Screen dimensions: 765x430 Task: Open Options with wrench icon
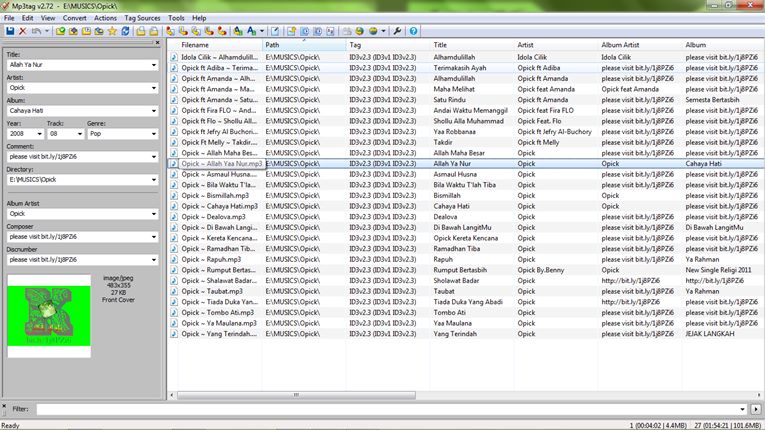pyautogui.click(x=397, y=31)
